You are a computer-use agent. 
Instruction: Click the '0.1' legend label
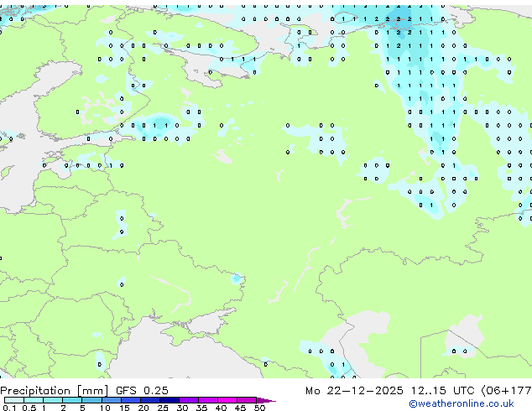tap(9, 408)
